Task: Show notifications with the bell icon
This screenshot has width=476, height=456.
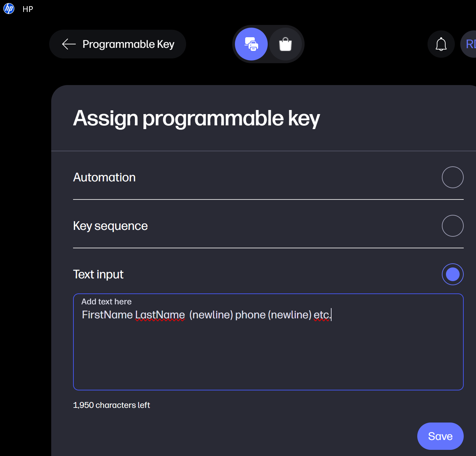Action: (x=441, y=44)
